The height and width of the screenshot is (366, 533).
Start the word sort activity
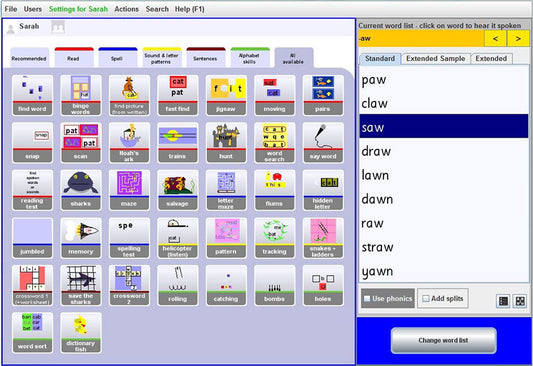pyautogui.click(x=32, y=333)
